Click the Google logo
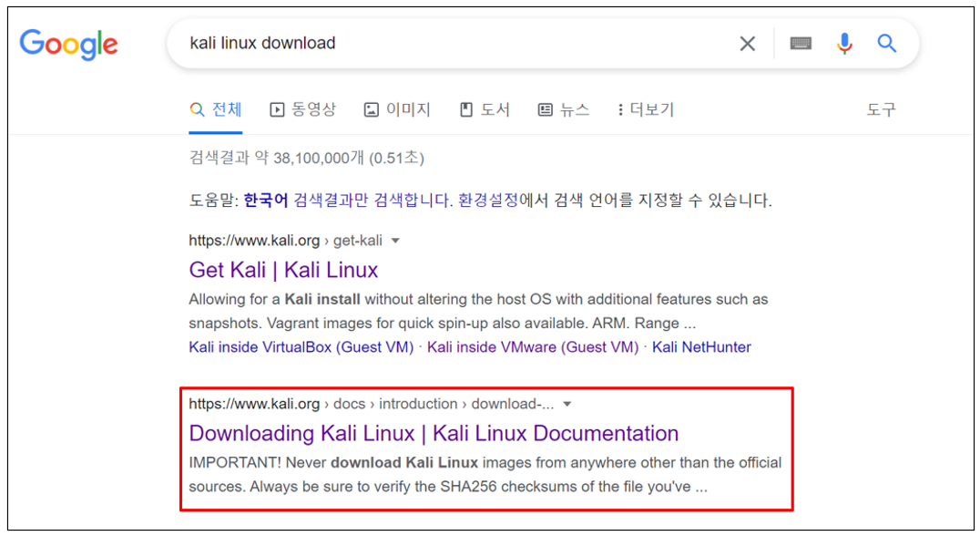This screenshot has height=536, width=980. 68,45
